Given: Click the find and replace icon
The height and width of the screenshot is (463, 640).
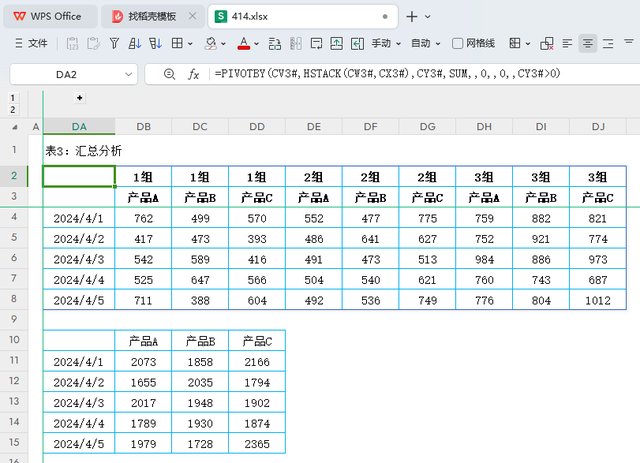Looking at the screenshot, I should [x=275, y=43].
